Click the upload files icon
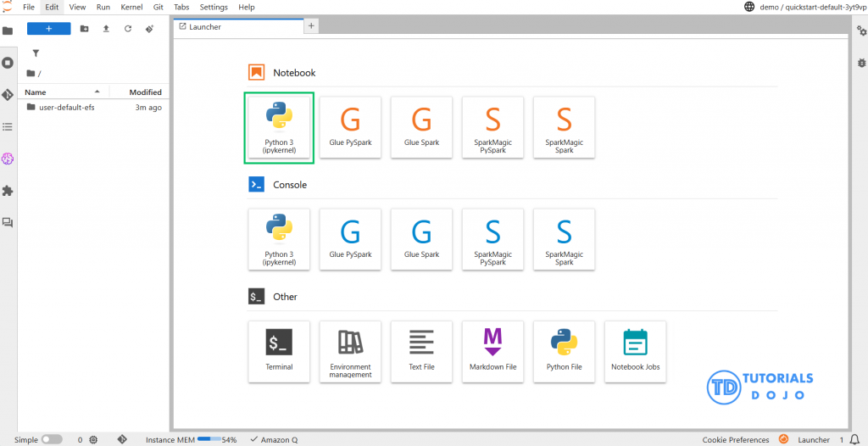 (x=106, y=29)
